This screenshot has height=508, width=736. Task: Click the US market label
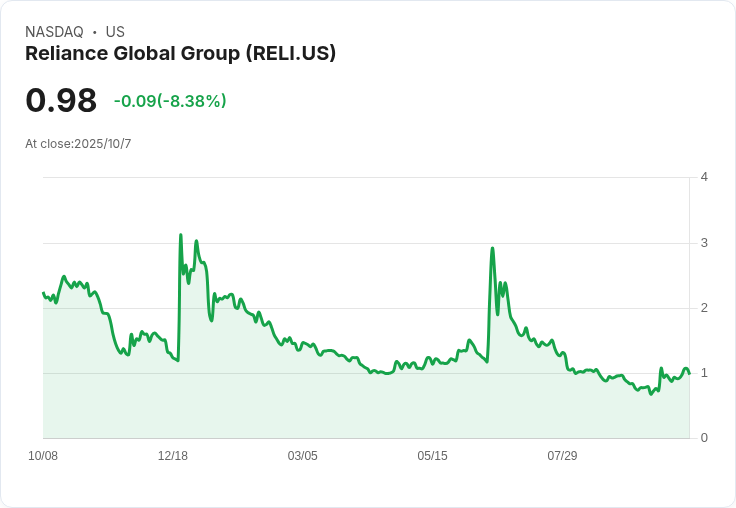click(115, 32)
